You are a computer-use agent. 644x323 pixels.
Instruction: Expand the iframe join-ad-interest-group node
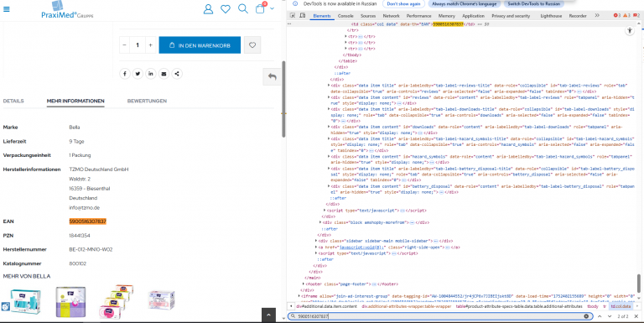tap(299, 296)
